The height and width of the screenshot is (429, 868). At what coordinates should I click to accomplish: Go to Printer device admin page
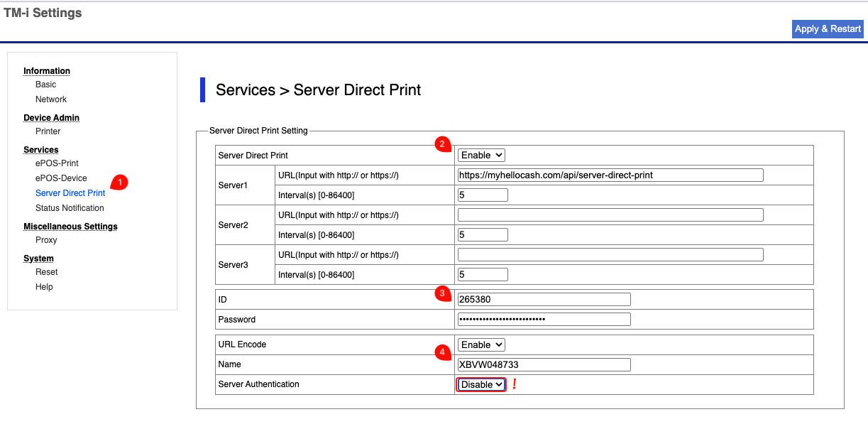[48, 131]
